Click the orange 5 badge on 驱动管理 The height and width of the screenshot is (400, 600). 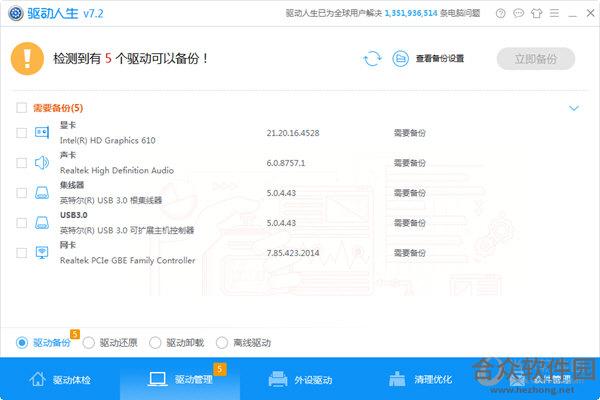coord(220,369)
